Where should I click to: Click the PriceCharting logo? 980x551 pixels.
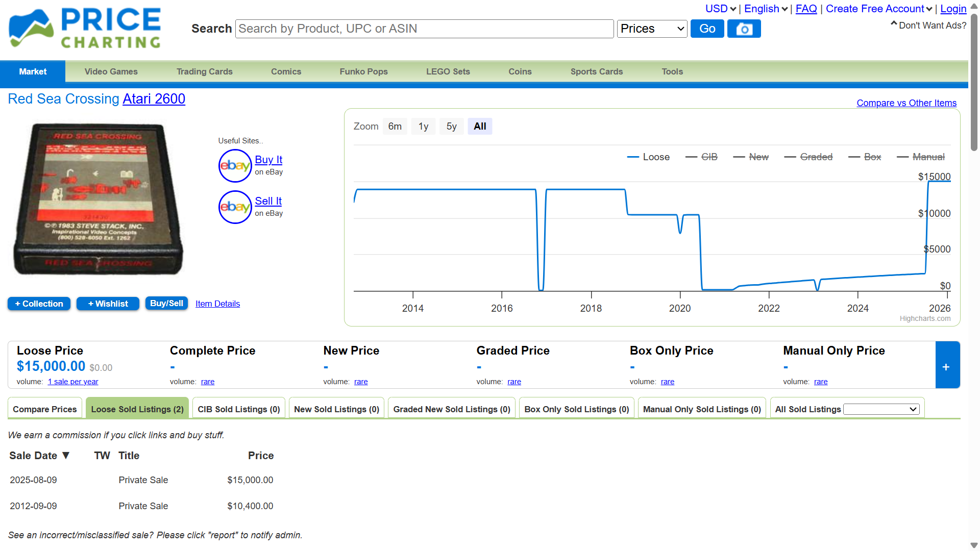coord(85,29)
